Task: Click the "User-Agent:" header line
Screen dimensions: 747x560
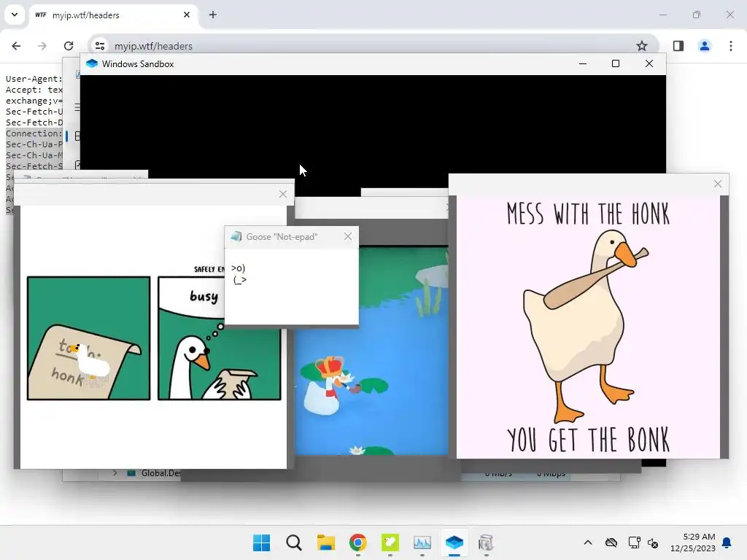Action: [34, 79]
